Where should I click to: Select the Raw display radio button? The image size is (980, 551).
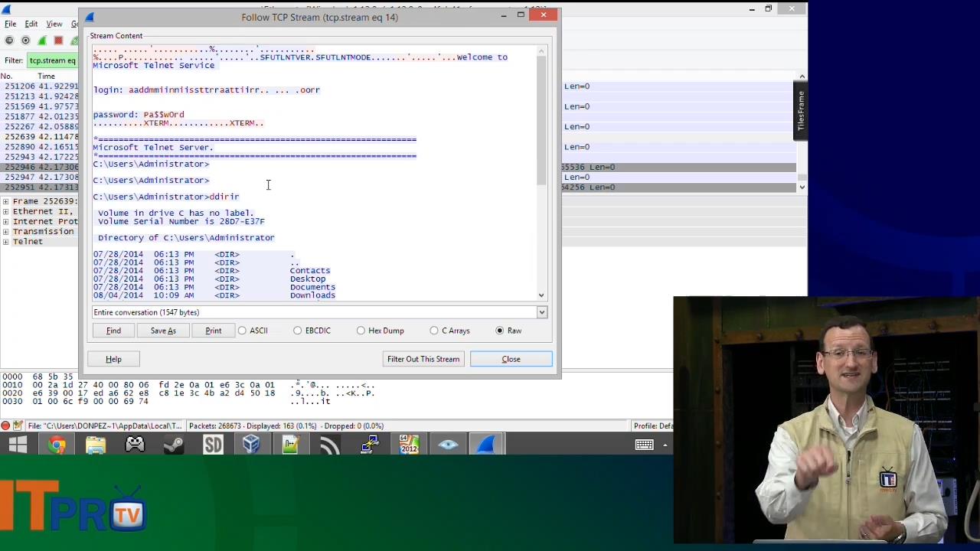click(x=499, y=331)
